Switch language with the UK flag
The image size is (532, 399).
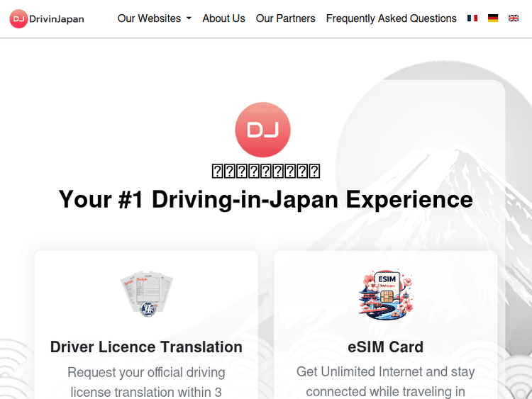[x=514, y=18]
